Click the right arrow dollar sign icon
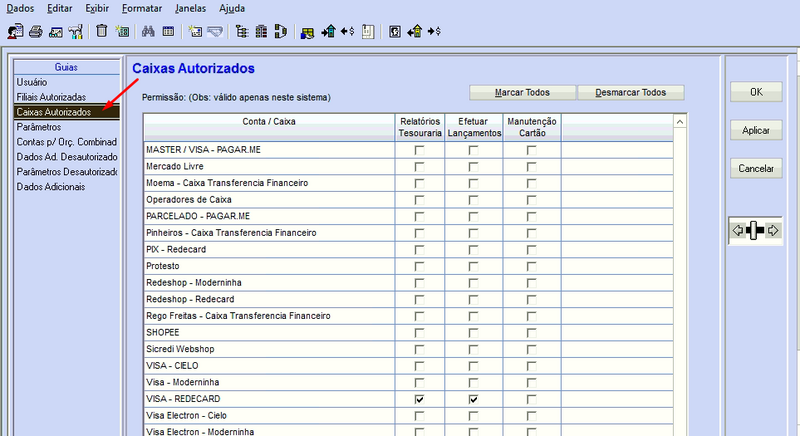 click(434, 32)
